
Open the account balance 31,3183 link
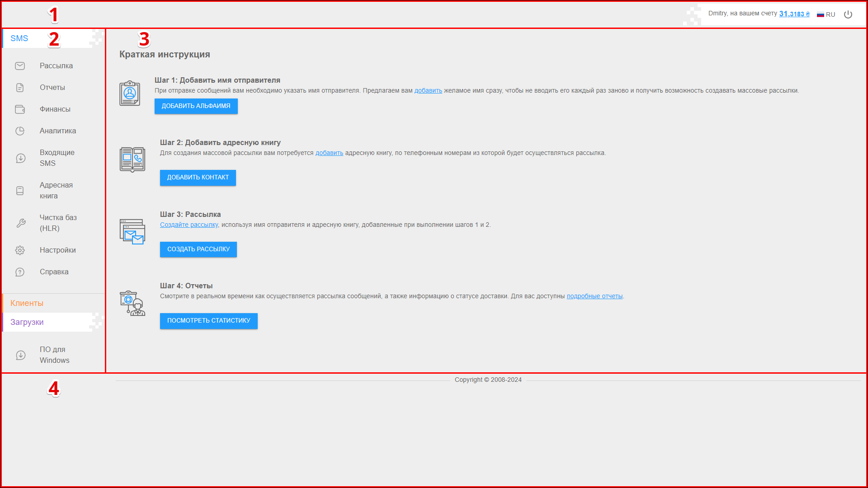tap(794, 14)
